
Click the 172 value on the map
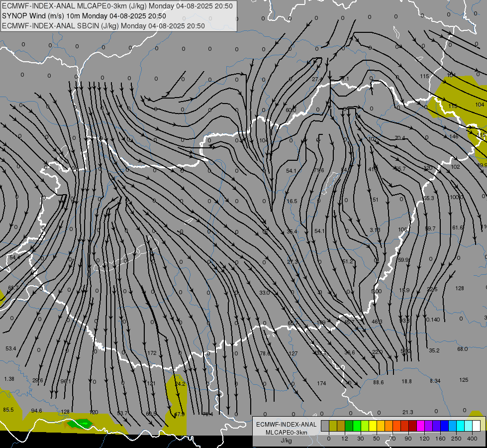(152, 353)
